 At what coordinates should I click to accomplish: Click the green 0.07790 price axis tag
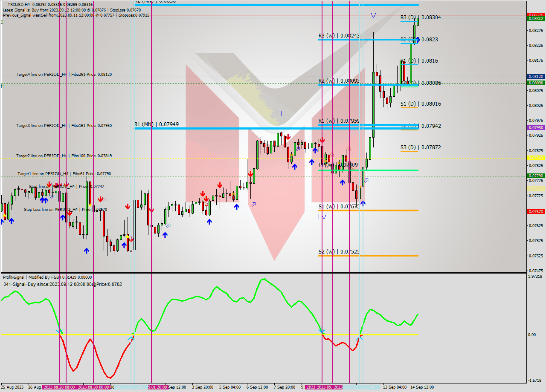(x=536, y=176)
